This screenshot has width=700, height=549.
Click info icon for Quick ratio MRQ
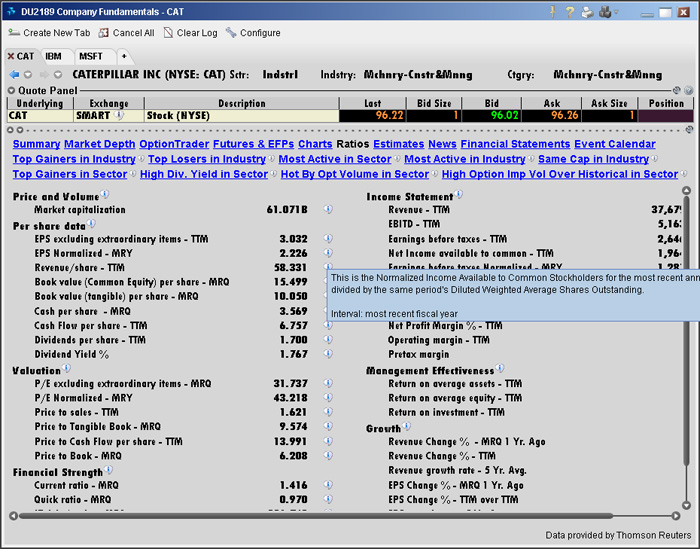[328, 499]
